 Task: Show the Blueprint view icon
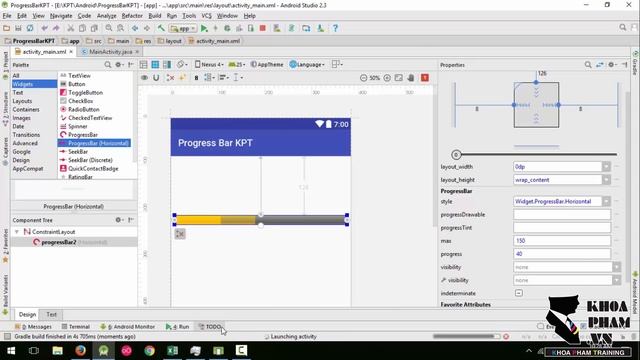(155, 64)
